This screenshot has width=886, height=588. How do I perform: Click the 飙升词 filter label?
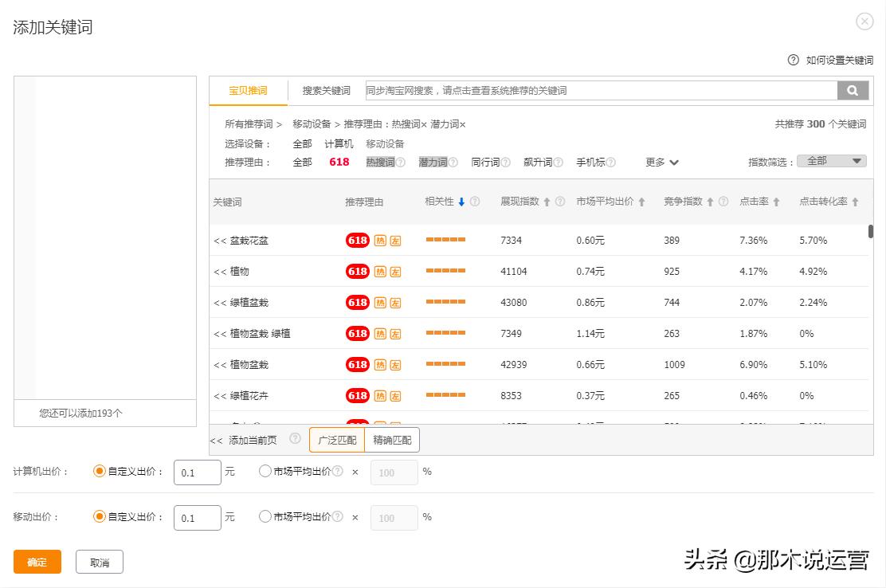click(538, 162)
